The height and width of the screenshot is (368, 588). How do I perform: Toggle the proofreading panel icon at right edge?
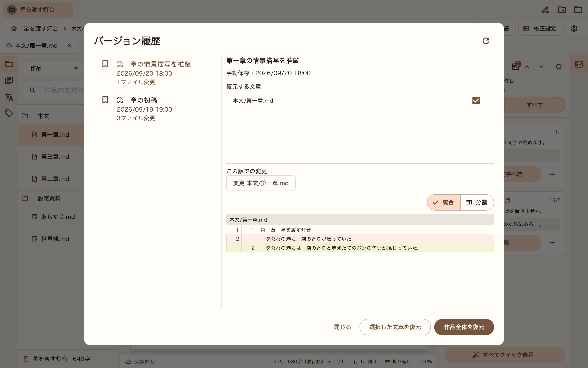click(579, 64)
